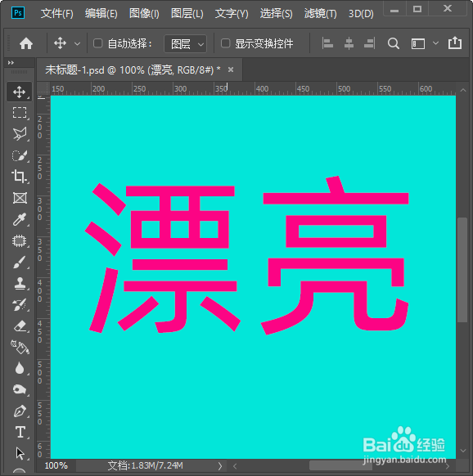Image resolution: width=473 pixels, height=476 pixels.
Task: Expand the workspace switcher arrow
Action: (435, 43)
